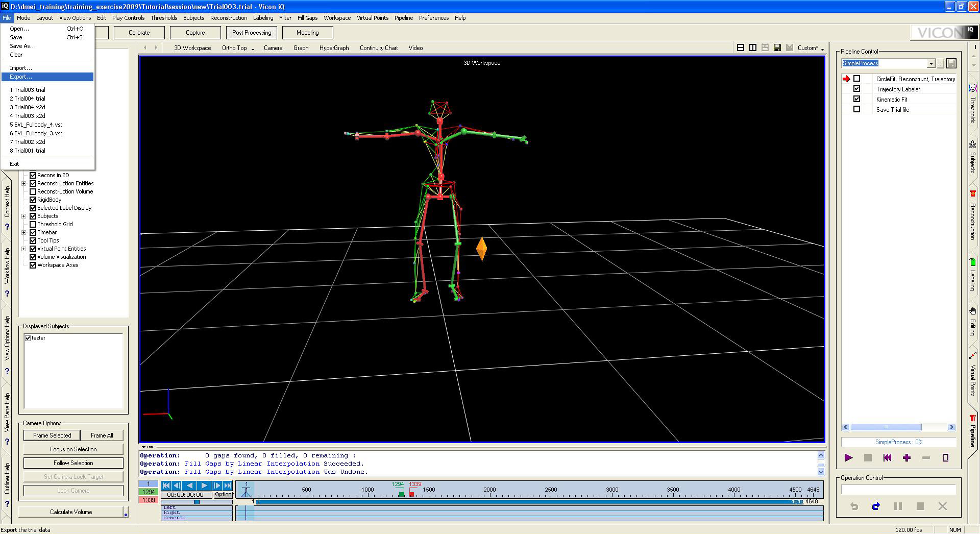
Task: Open the Fill Gaps menu
Action: (307, 18)
